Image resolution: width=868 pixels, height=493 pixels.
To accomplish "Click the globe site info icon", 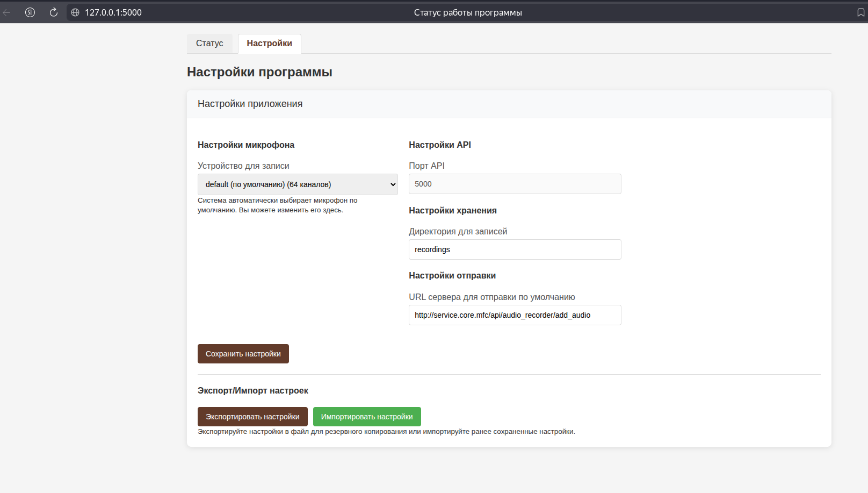I will click(x=75, y=12).
